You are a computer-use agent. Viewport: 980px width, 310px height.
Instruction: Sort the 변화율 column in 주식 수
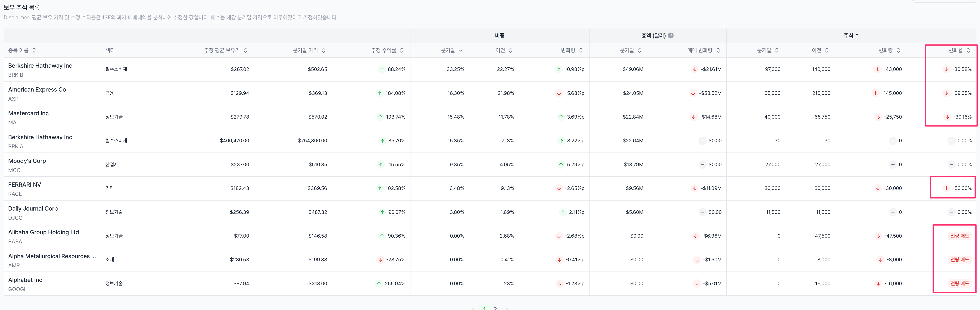[x=968, y=50]
